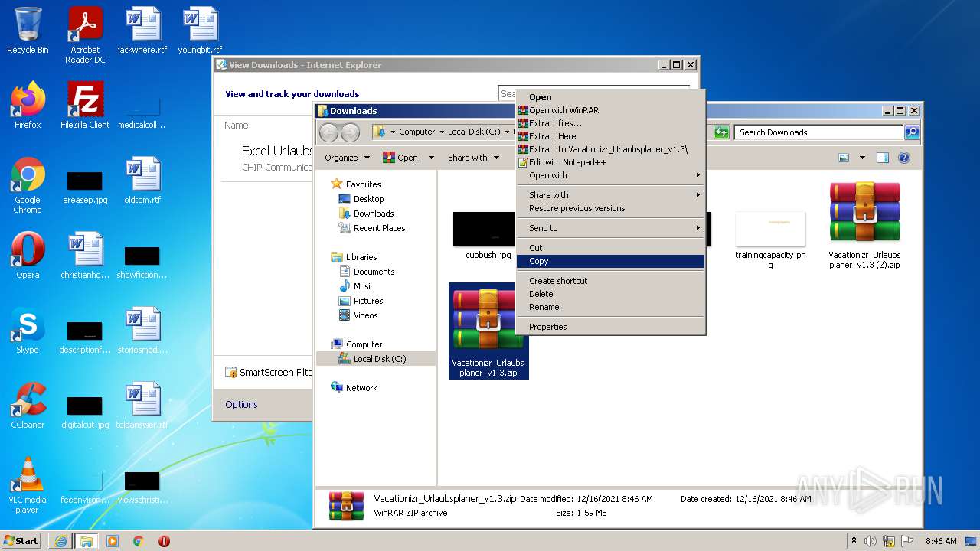
Task: Open Internet Explorer from taskbar
Action: click(60, 541)
